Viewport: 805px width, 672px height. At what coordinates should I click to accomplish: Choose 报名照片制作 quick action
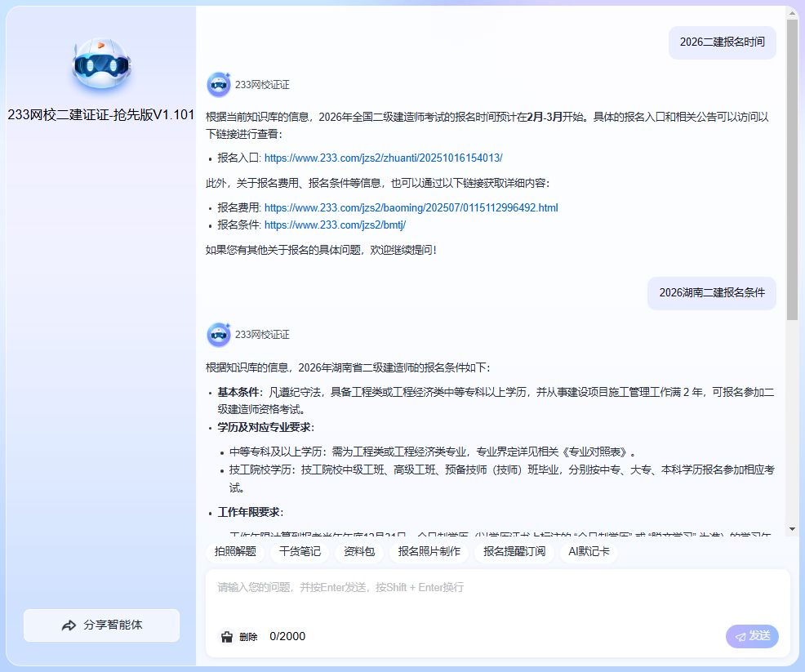[x=429, y=552]
